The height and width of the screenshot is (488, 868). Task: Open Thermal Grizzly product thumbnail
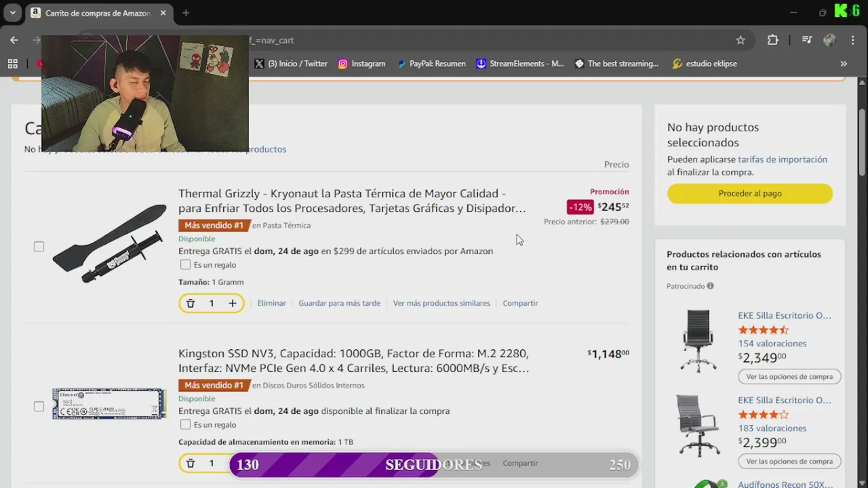[x=109, y=243]
